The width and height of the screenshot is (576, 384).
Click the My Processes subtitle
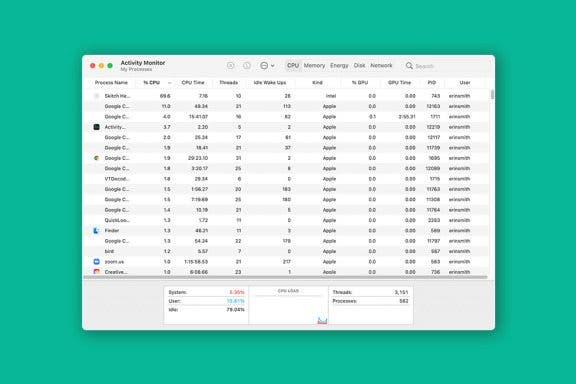tap(136, 69)
